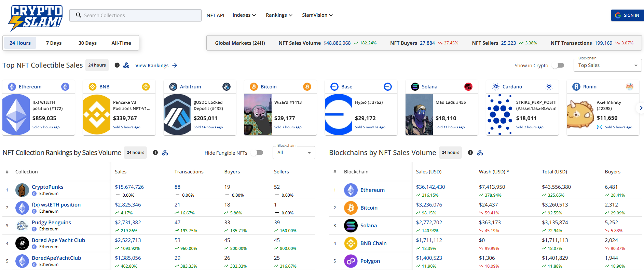This screenshot has width=644, height=270.
Task: Click the Sign In button
Action: pyautogui.click(x=627, y=15)
